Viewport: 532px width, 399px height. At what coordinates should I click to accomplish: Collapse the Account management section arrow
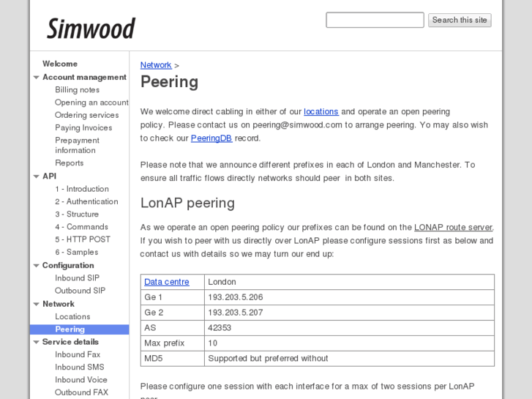click(37, 78)
